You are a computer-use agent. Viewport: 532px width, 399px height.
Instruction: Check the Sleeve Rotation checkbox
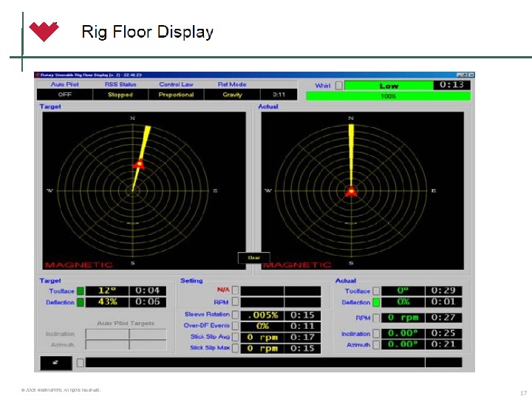235,315
